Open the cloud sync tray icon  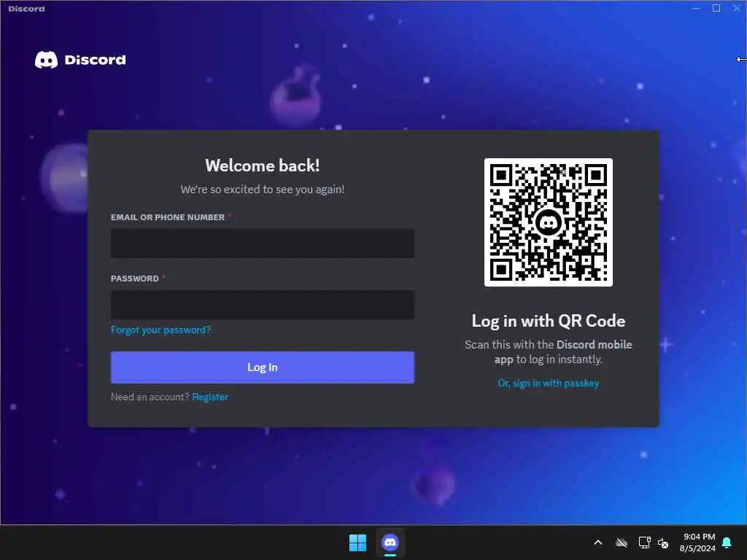[622, 542]
